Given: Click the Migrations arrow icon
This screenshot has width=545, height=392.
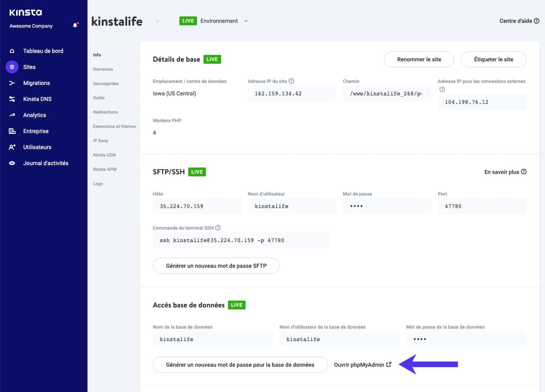Looking at the screenshot, I should pos(12,83).
